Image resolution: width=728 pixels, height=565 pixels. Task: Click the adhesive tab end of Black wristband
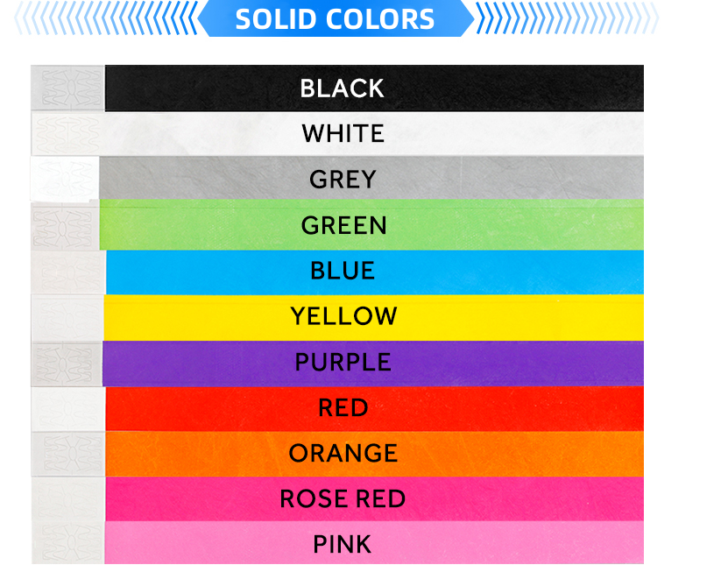pos(67,88)
